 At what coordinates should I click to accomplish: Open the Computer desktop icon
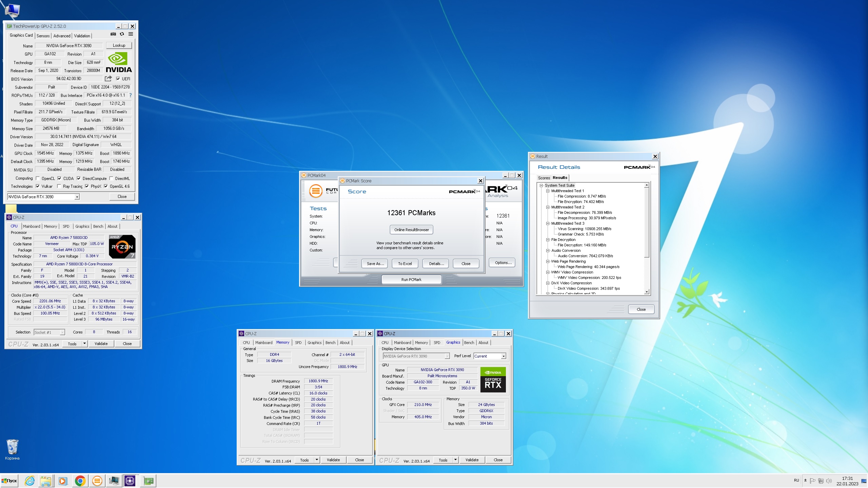coord(13,10)
